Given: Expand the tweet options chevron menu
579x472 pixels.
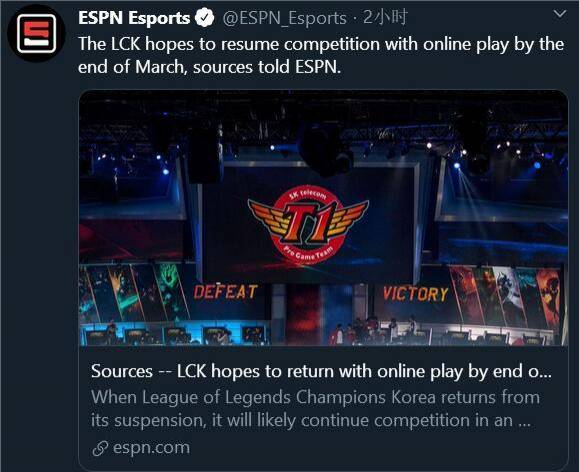Looking at the screenshot, I should pos(560,14).
